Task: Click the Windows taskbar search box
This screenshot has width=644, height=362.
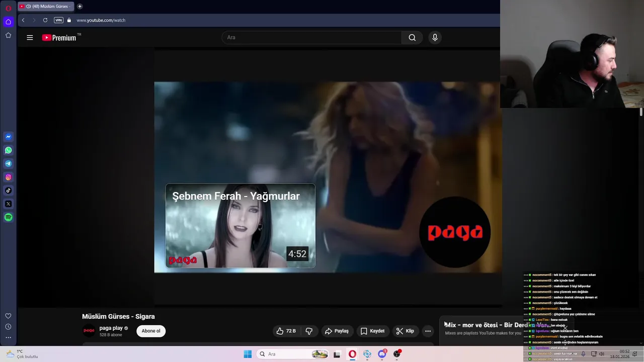Action: click(294, 354)
